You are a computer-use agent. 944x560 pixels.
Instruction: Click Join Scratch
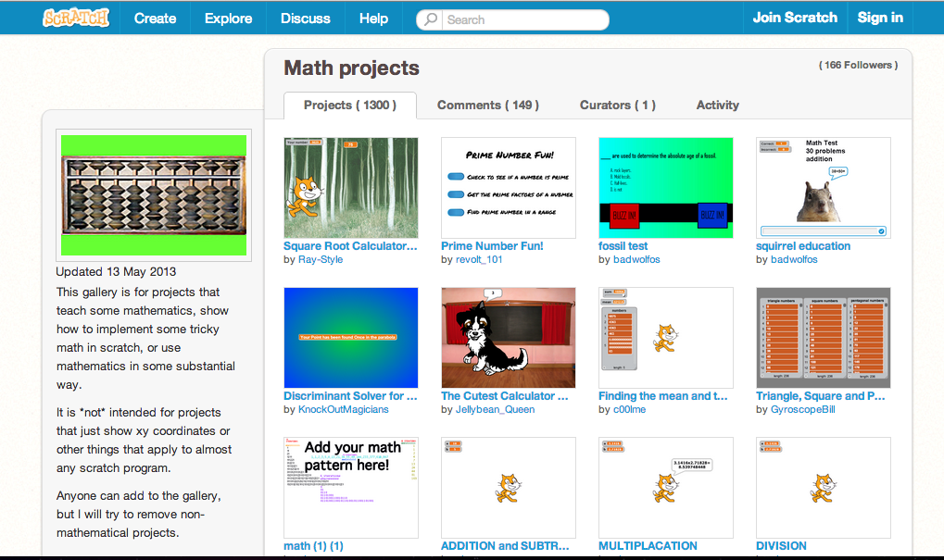point(794,17)
